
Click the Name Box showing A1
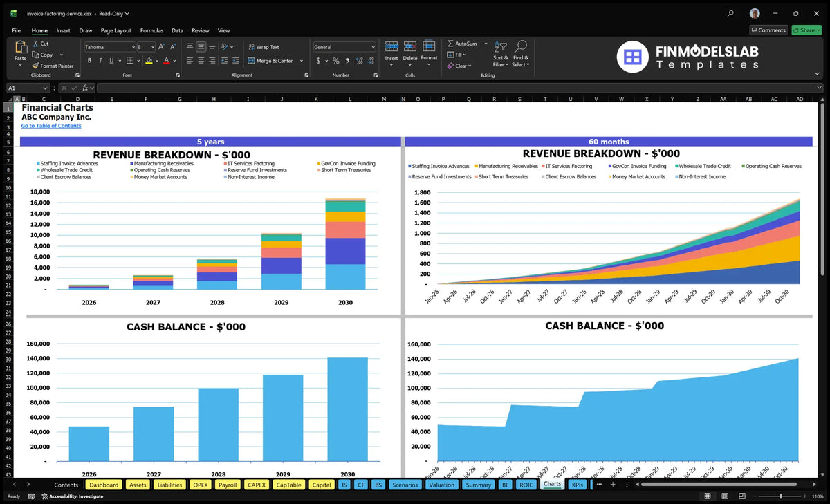point(28,88)
